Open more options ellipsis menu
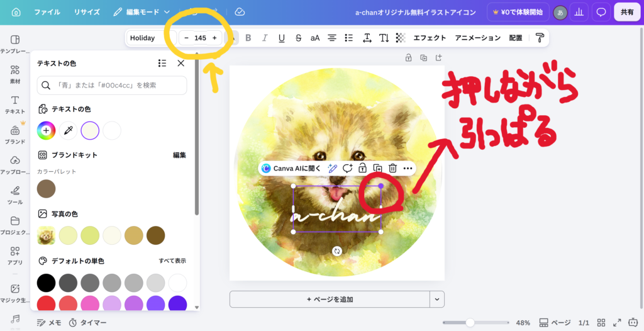Screen dimensions: 644x331 pos(408,168)
